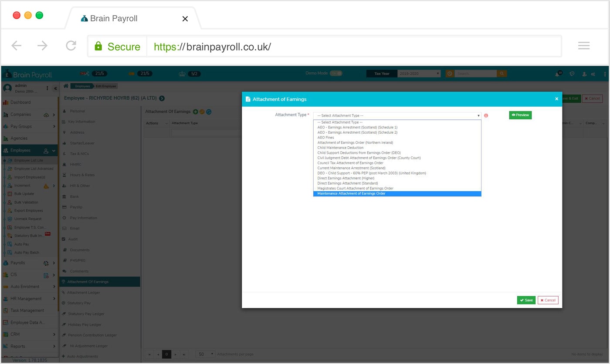Open Dashboard in the sidebar
The width and height of the screenshot is (610, 364).
(x=29, y=102)
